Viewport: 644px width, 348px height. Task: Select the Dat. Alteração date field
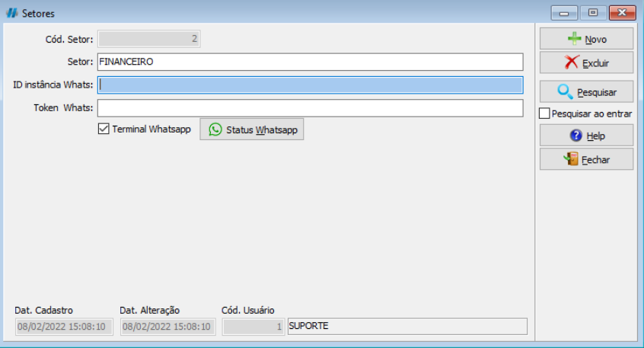point(167,327)
